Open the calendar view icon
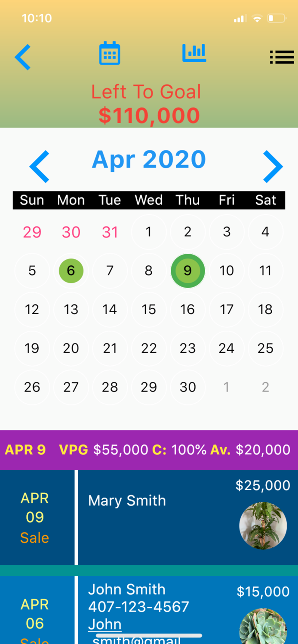Screen dimensions: 298x644 click(109, 52)
